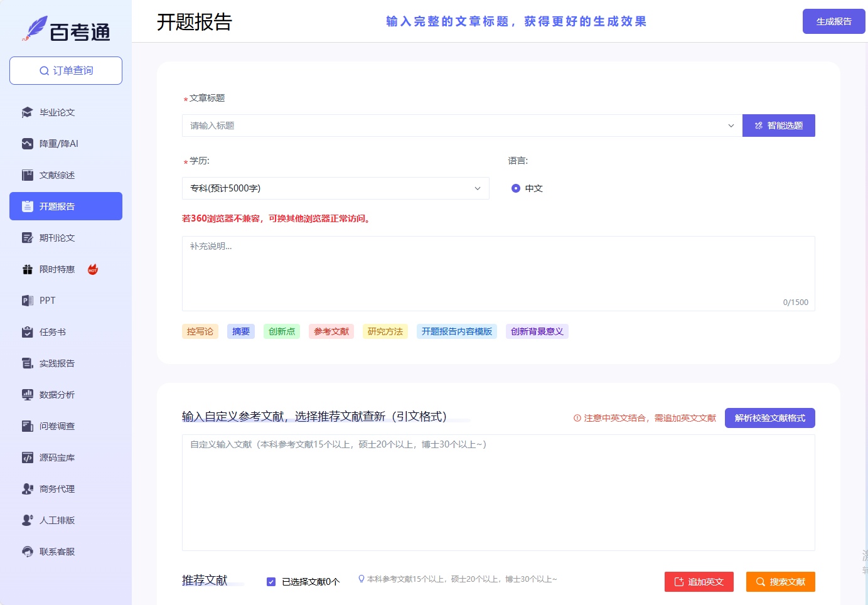
Task: Click the 订单查询 search button
Action: tap(66, 70)
